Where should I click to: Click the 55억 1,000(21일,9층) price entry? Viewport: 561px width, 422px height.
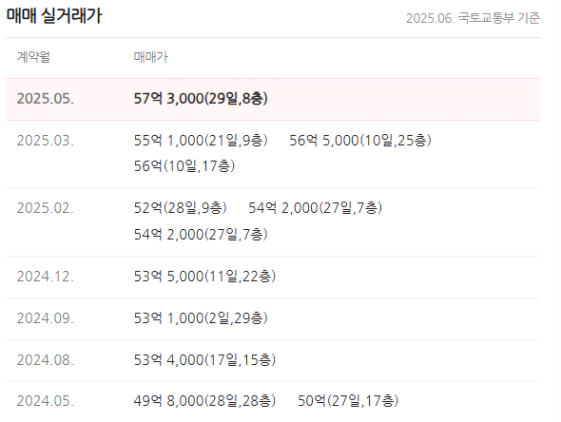click(x=201, y=140)
